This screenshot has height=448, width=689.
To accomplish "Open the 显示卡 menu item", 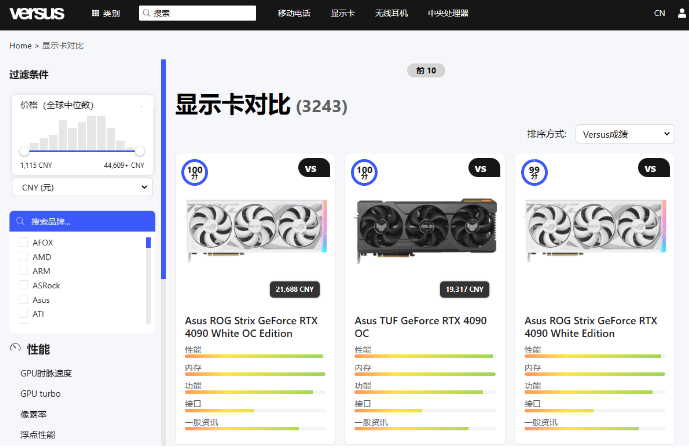I will (x=342, y=13).
